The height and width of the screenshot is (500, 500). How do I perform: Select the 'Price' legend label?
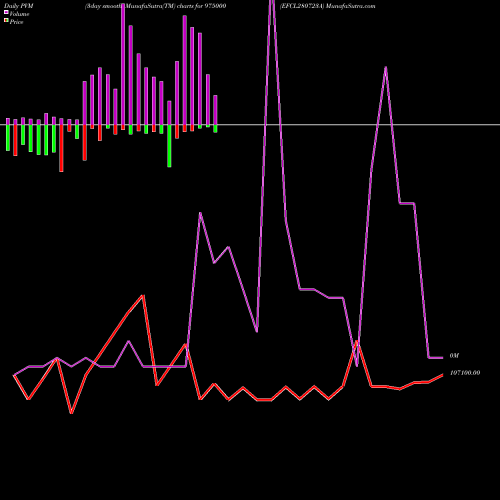[16, 22]
